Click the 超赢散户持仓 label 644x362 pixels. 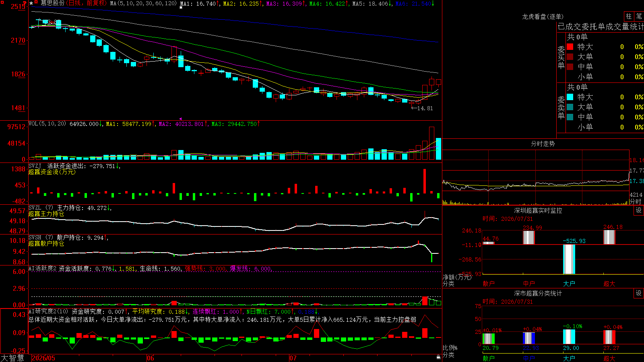[x=46, y=244]
